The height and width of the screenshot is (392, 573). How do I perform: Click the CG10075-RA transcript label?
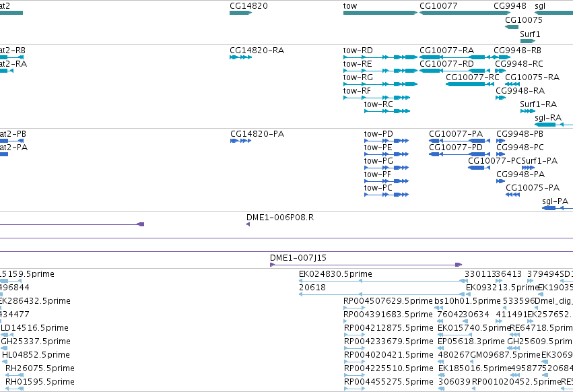pos(532,77)
